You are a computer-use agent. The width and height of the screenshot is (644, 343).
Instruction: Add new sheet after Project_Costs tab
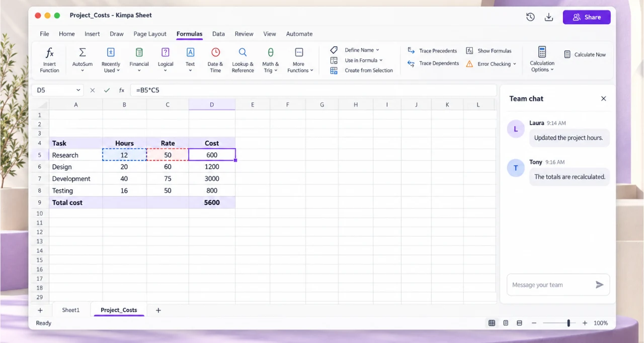pos(158,310)
